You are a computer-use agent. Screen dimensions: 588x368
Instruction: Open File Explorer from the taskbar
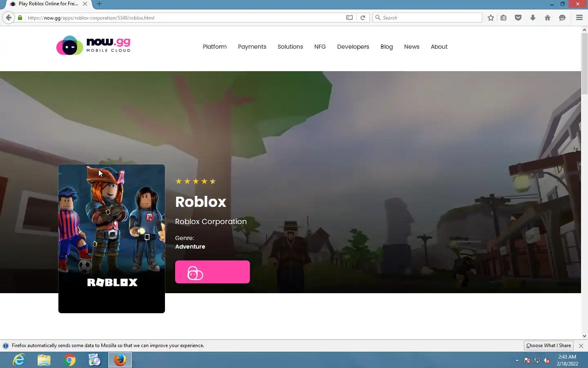point(44,360)
